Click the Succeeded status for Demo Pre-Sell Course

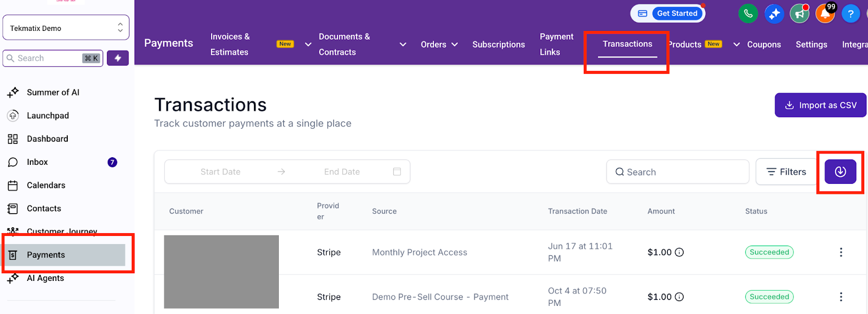(769, 297)
